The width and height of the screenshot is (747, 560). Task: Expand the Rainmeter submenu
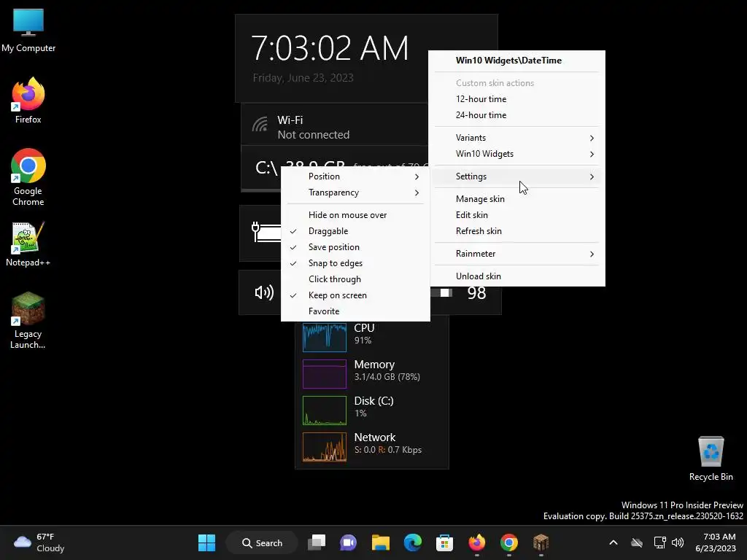(x=517, y=254)
